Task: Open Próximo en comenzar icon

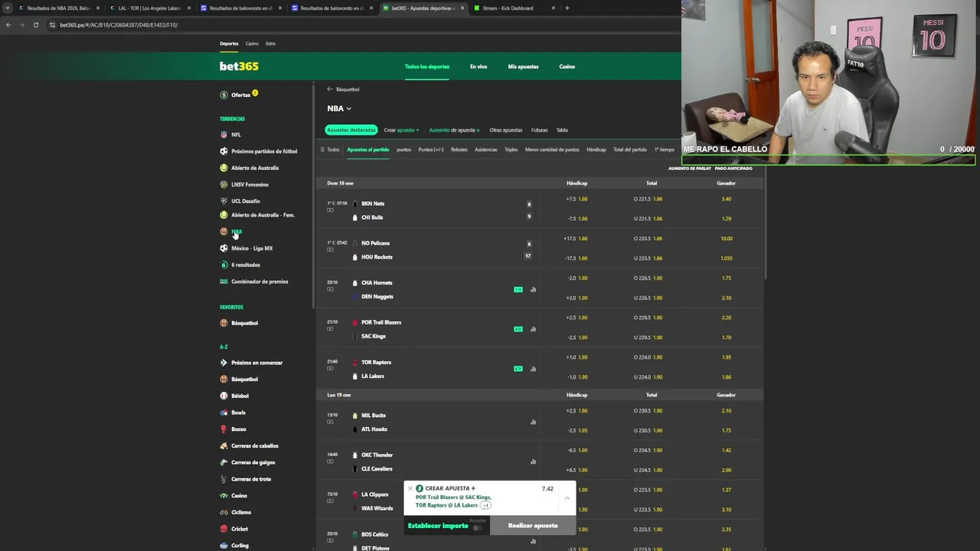Action: [x=224, y=363]
